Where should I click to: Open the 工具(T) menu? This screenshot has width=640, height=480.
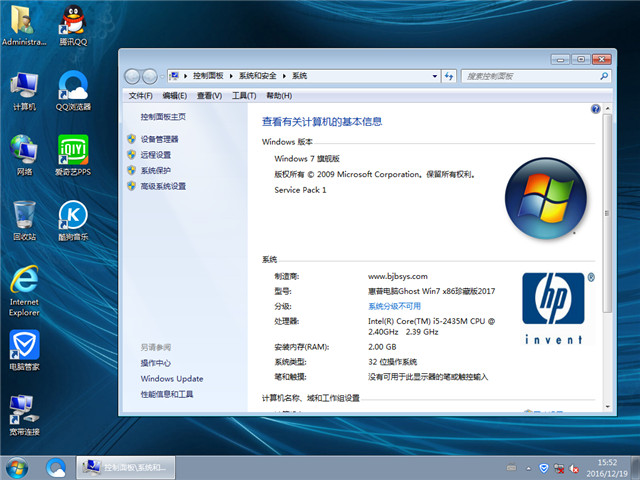[244, 96]
